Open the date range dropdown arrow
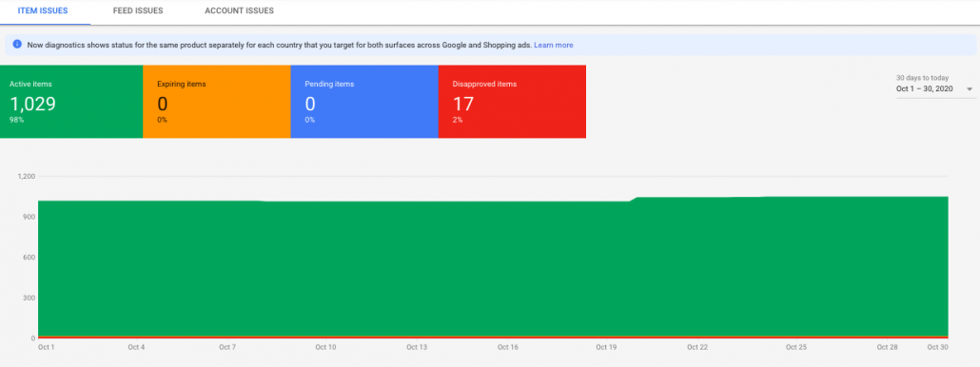Viewport: 980px width, 367px height. (970, 89)
